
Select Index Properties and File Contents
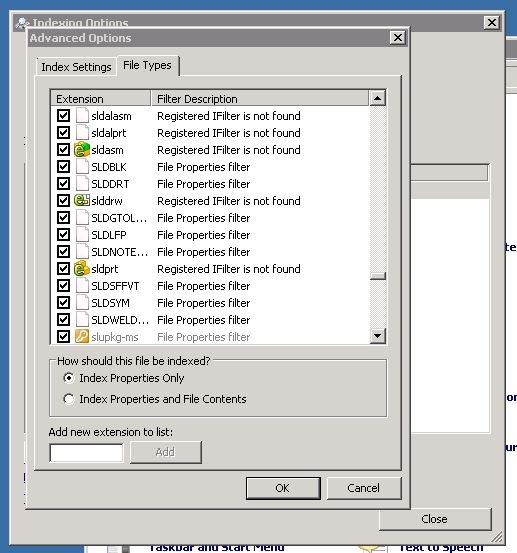(69, 399)
